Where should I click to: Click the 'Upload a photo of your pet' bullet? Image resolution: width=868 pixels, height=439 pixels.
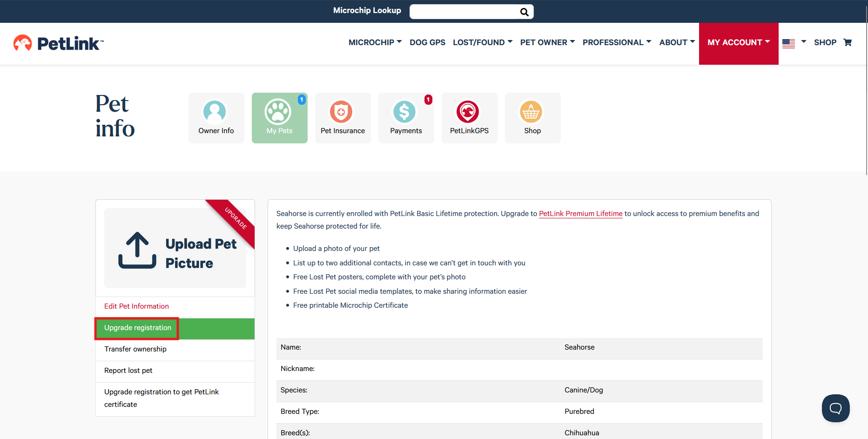pyautogui.click(x=336, y=249)
